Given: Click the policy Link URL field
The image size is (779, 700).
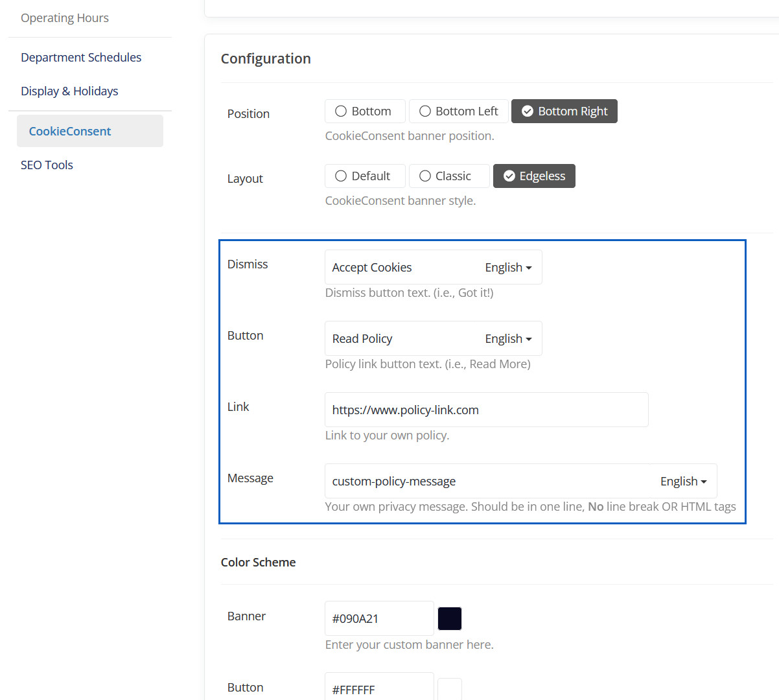Looking at the screenshot, I should 486,410.
